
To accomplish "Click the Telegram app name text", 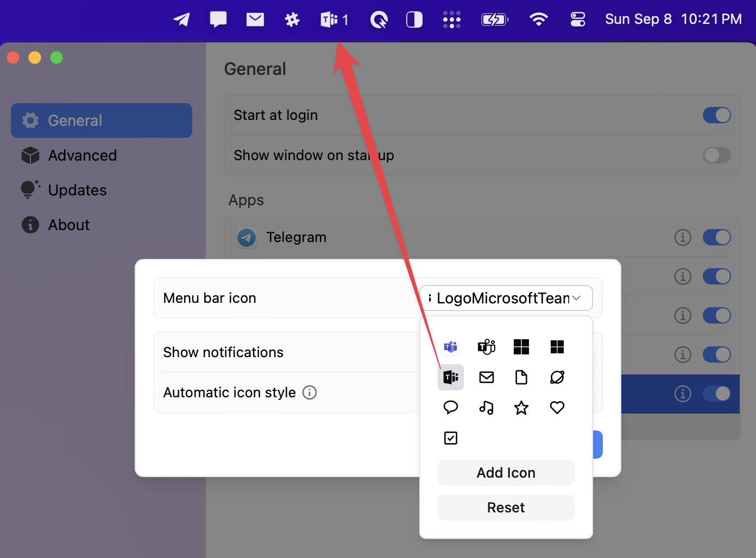I will click(297, 237).
